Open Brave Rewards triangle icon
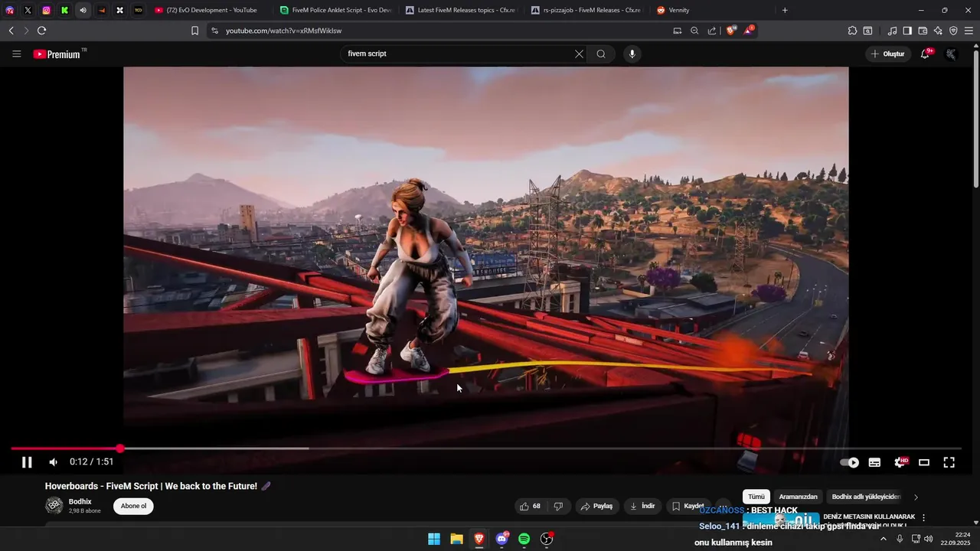Screen dimensions: 980x551 pyautogui.click(x=748, y=31)
